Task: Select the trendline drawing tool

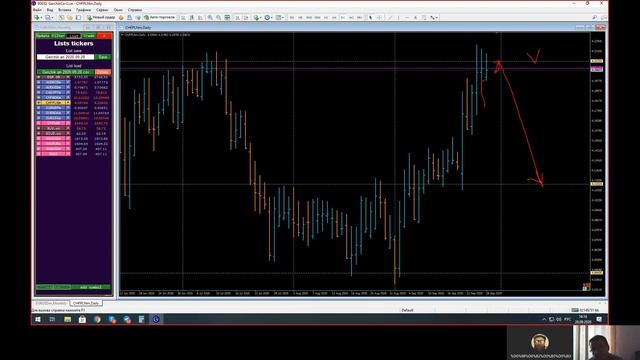Action: point(390,18)
